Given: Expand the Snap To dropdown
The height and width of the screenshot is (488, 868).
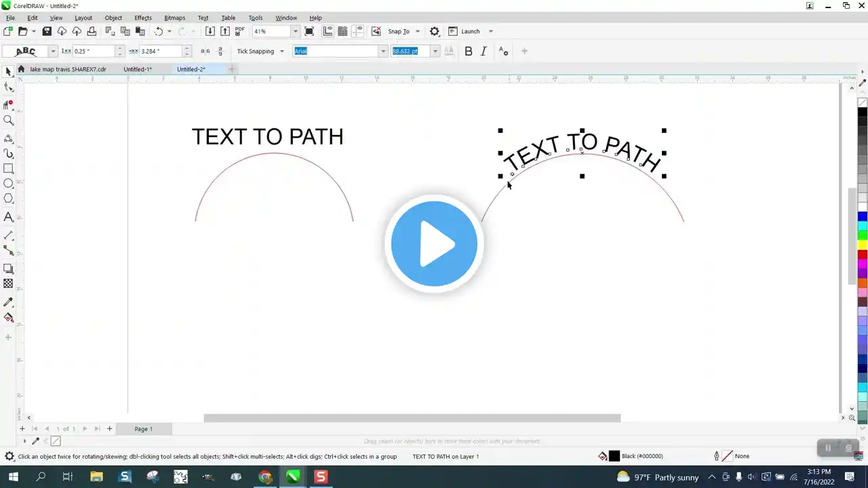Looking at the screenshot, I should [418, 31].
